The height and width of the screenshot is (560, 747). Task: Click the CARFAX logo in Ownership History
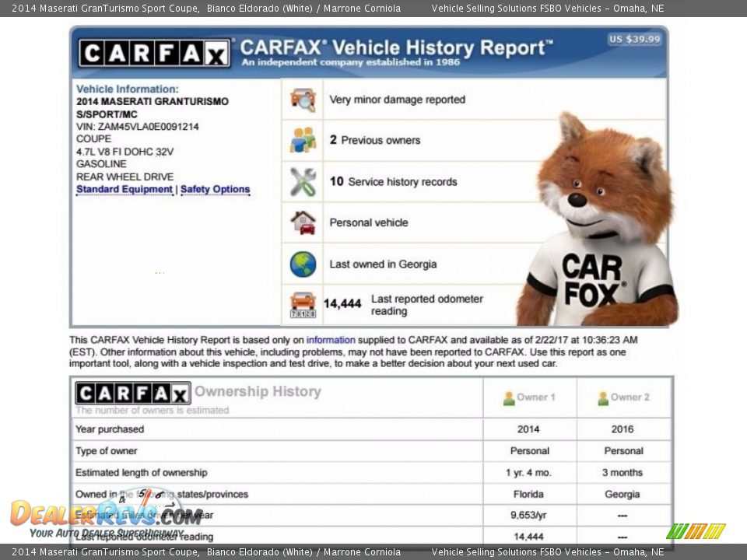[133, 394]
